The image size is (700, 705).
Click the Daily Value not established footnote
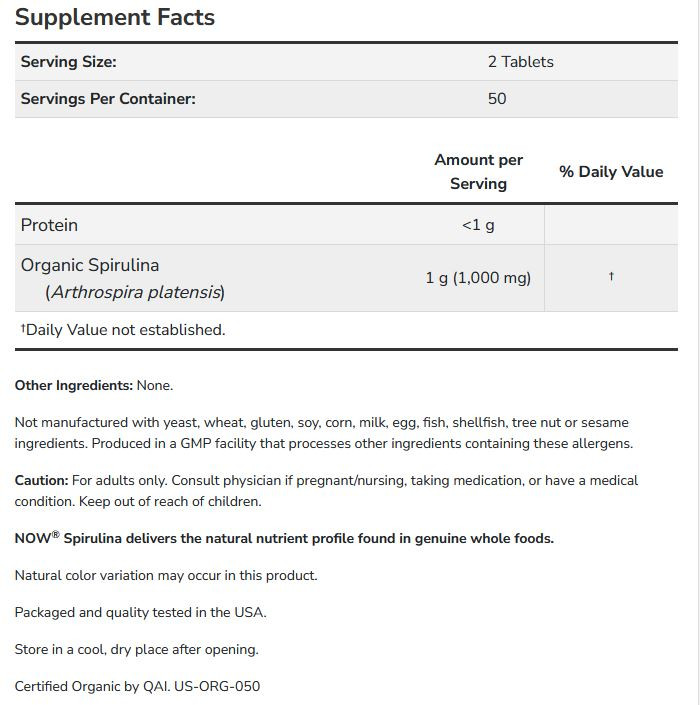click(x=123, y=330)
